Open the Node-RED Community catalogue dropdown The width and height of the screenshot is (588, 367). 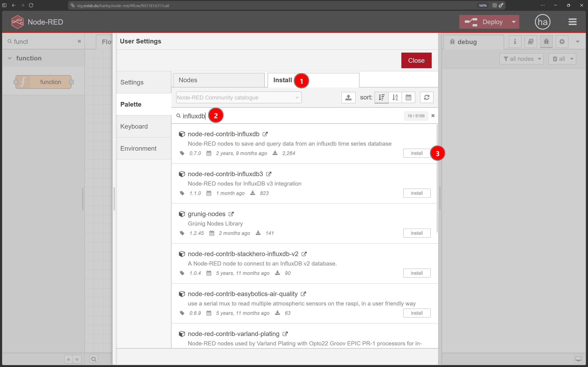(x=239, y=98)
